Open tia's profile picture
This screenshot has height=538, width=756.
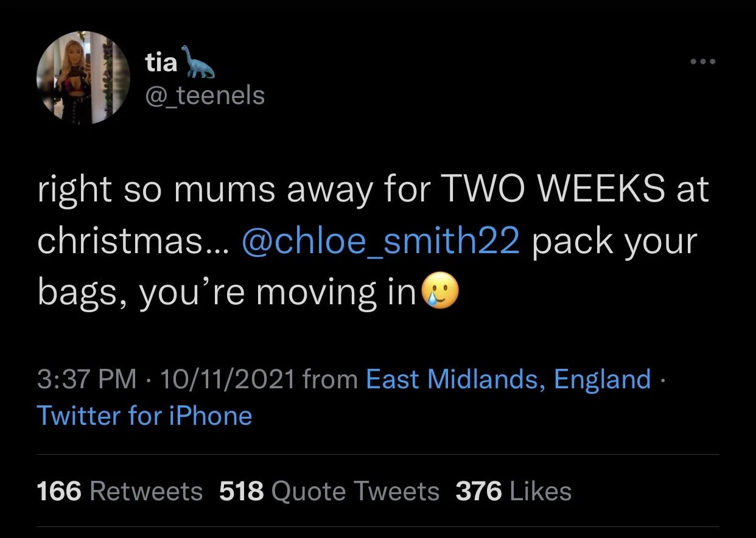click(83, 77)
